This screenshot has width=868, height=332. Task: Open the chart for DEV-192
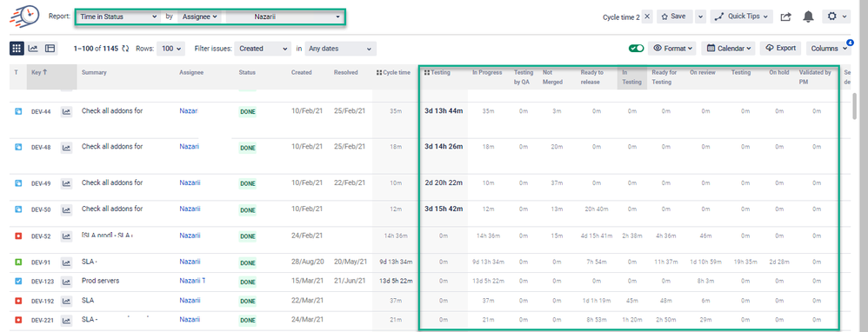[66, 302]
